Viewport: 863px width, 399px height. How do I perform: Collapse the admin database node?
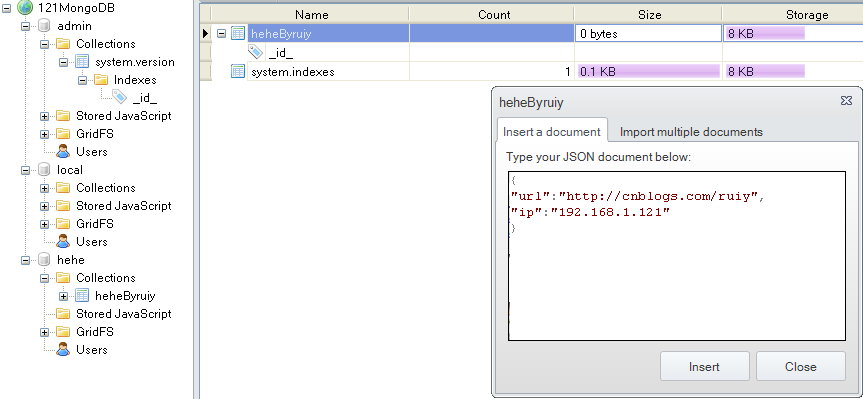[25, 26]
